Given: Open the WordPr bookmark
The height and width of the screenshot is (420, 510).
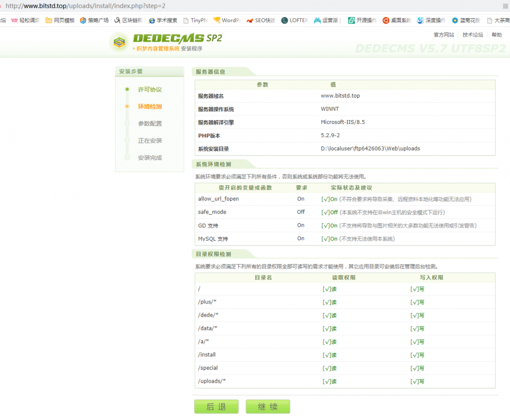Looking at the screenshot, I should [x=227, y=20].
